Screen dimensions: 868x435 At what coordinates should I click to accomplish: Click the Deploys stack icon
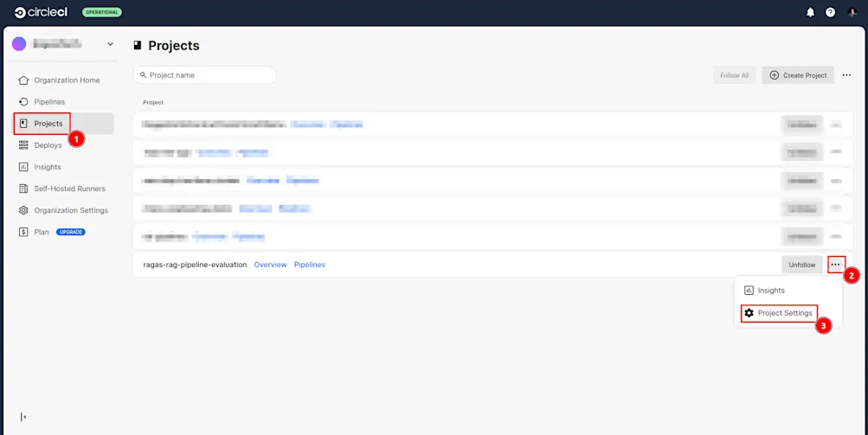coord(23,145)
